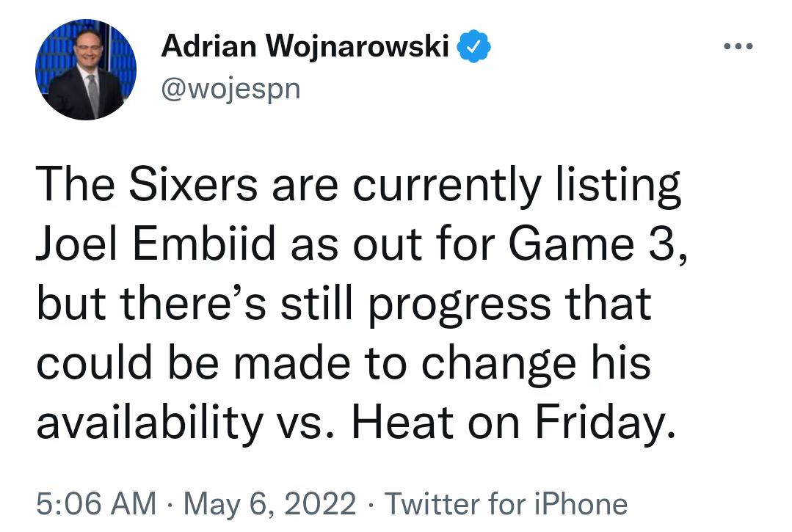Open the Twitter for iPhone source link

point(506,503)
